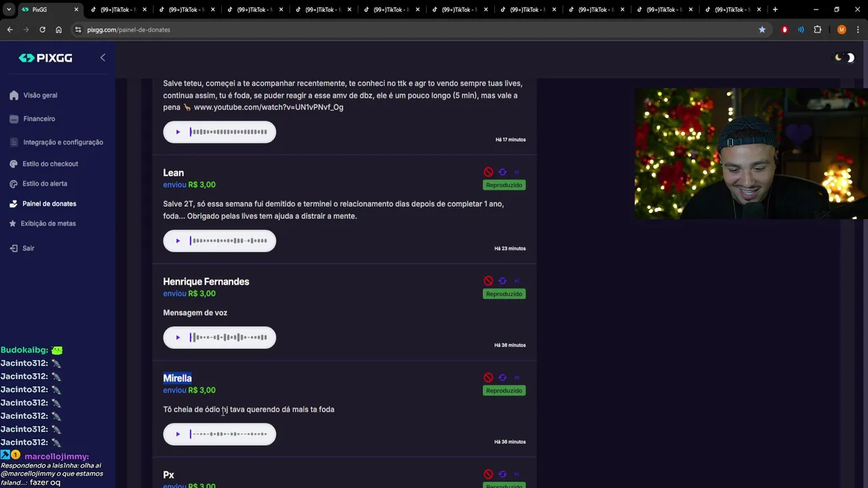Click the donor name Henrique Fernandes
The height and width of the screenshot is (488, 868).
[x=206, y=281]
